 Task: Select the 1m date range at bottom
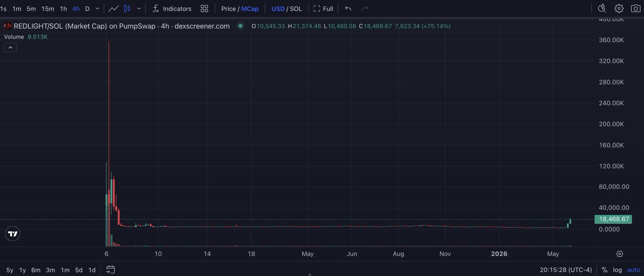tap(64, 270)
